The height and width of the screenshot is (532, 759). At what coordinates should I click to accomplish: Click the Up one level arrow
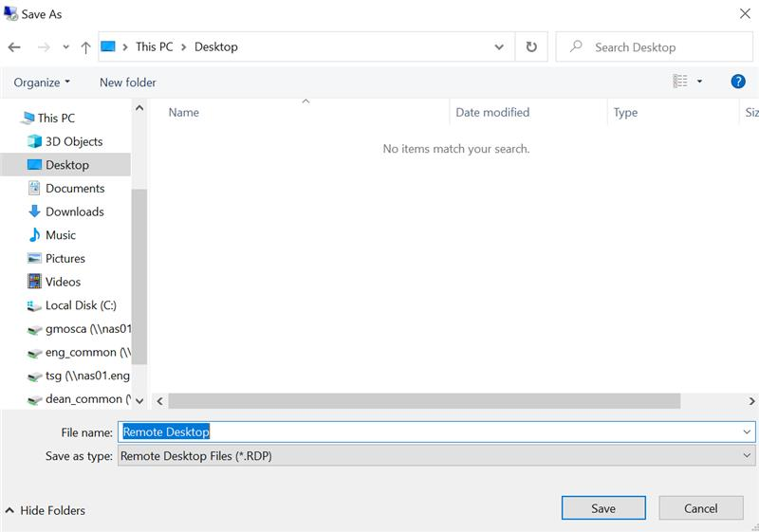[x=86, y=47]
